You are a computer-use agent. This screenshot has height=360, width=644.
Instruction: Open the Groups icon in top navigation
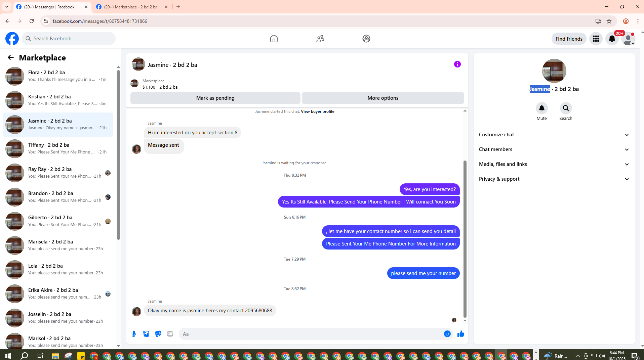(x=366, y=39)
